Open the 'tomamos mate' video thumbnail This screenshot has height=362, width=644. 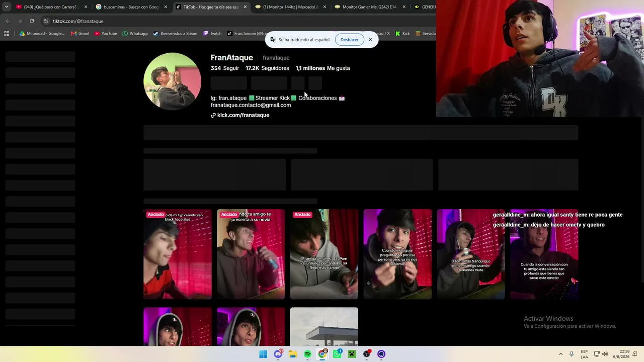(x=470, y=254)
